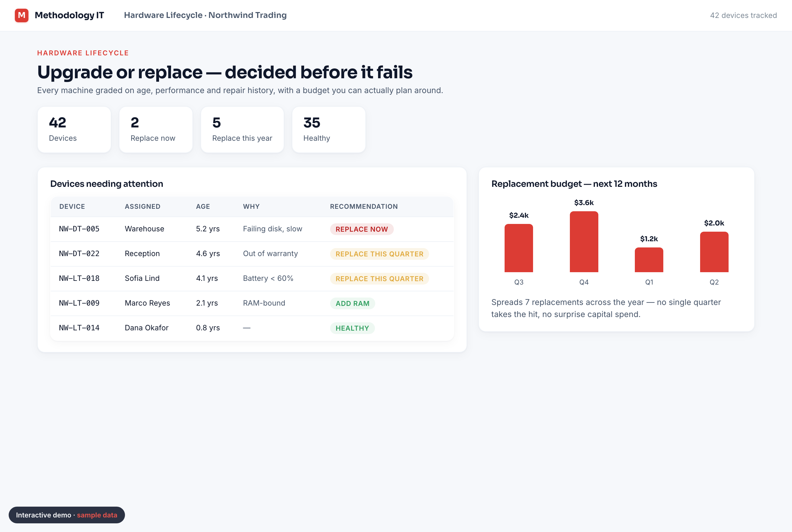This screenshot has height=532, width=792.
Task: Click the Interactive demo sample data pill
Action: point(67,515)
